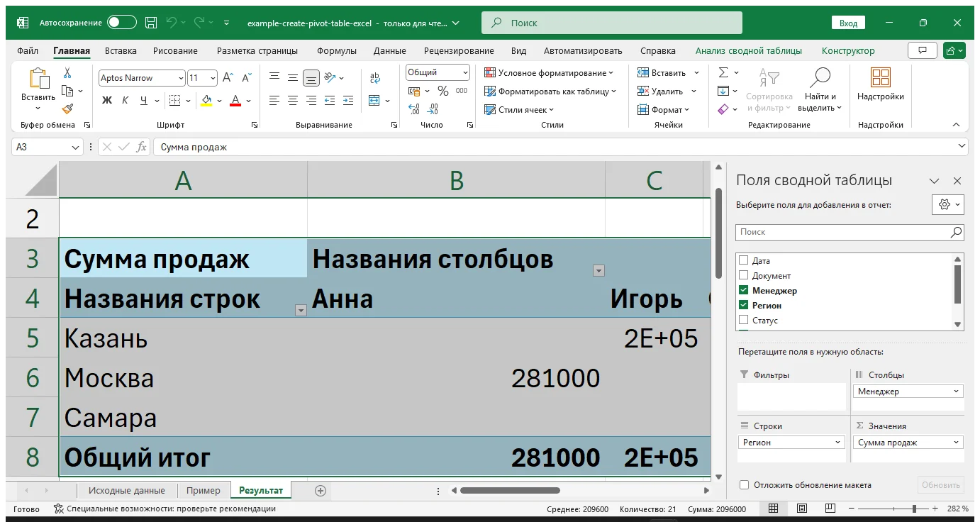
Task: Uncheck the Регион field checkbox
Action: click(743, 305)
